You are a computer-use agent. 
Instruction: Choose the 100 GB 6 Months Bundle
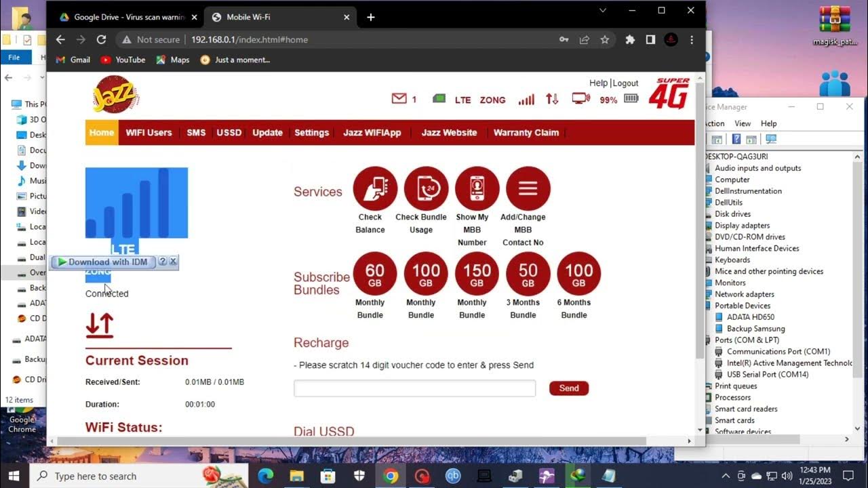pos(578,274)
